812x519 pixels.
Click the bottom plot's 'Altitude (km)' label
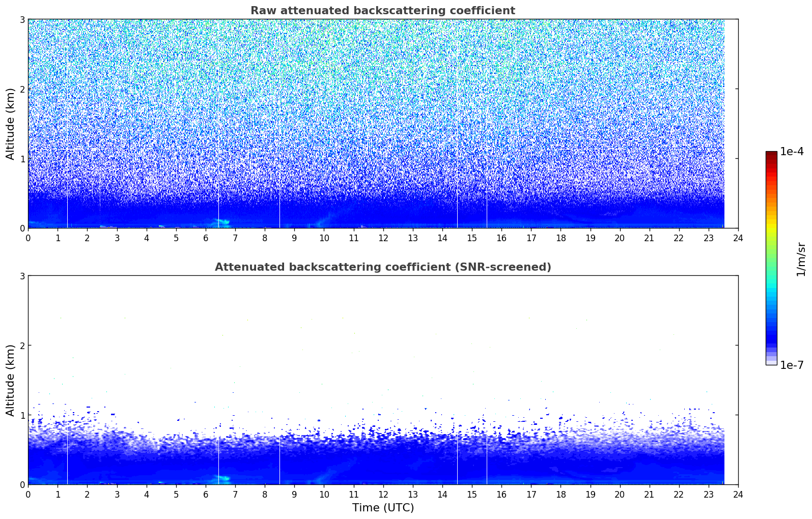coord(11,380)
